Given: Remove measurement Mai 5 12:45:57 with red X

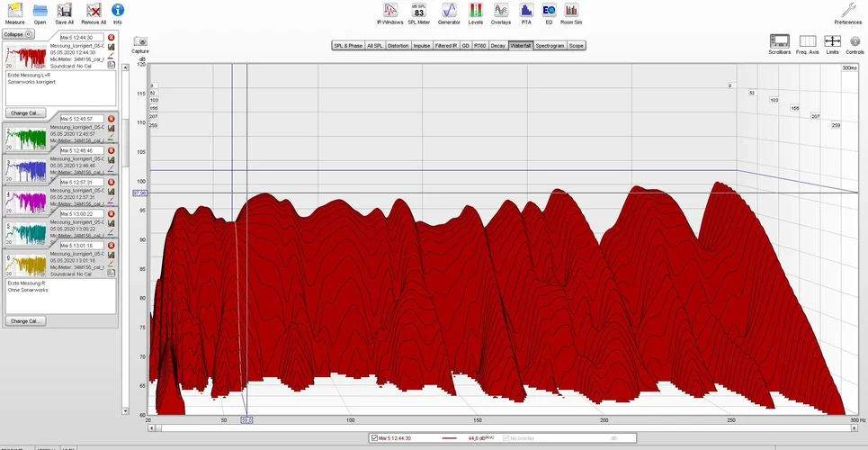Looking at the screenshot, I should (x=112, y=119).
